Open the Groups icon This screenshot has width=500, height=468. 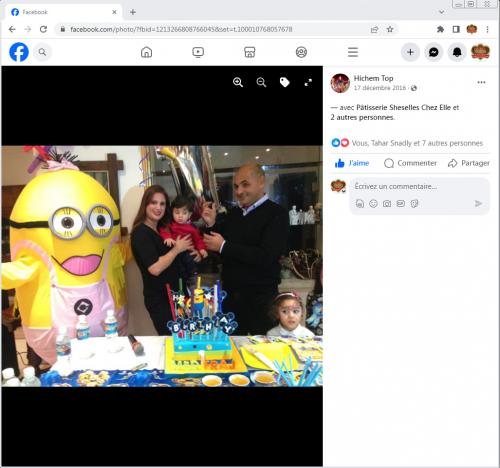click(x=301, y=52)
